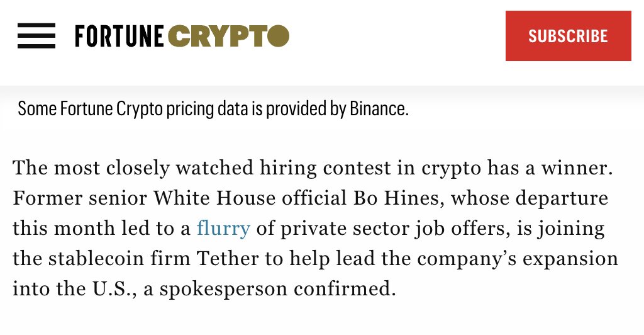Open the "flurry" hyperlink
The height and width of the screenshot is (335, 644).
pyautogui.click(x=223, y=228)
